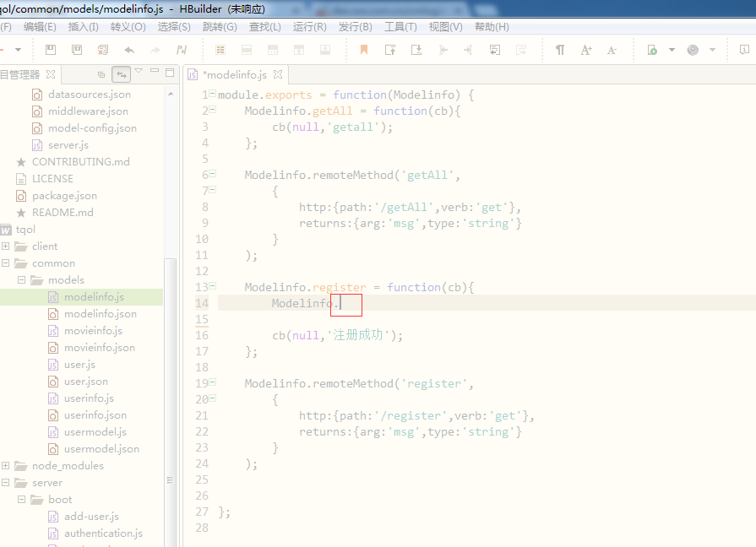Collapse code fold at line 1
The image size is (756, 547).
coord(213,95)
